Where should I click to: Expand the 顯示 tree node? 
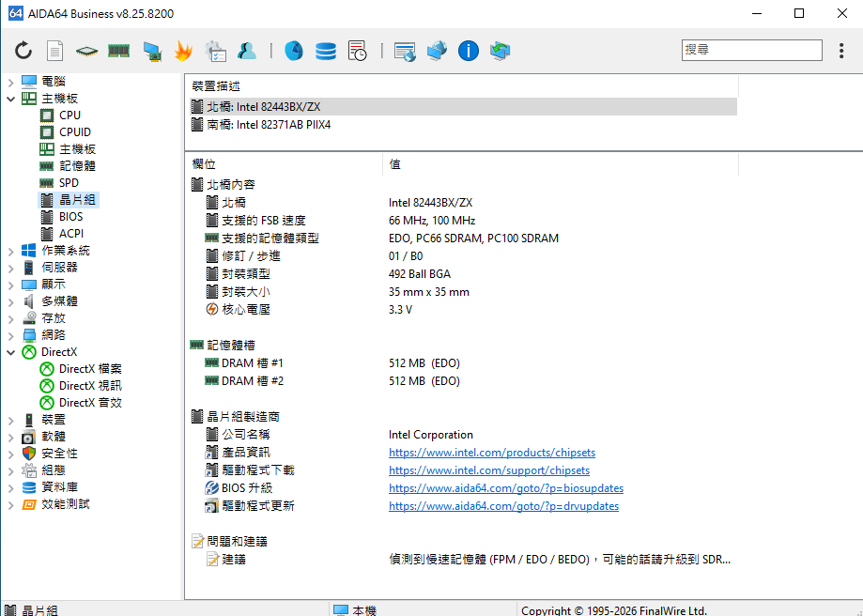pos(11,285)
